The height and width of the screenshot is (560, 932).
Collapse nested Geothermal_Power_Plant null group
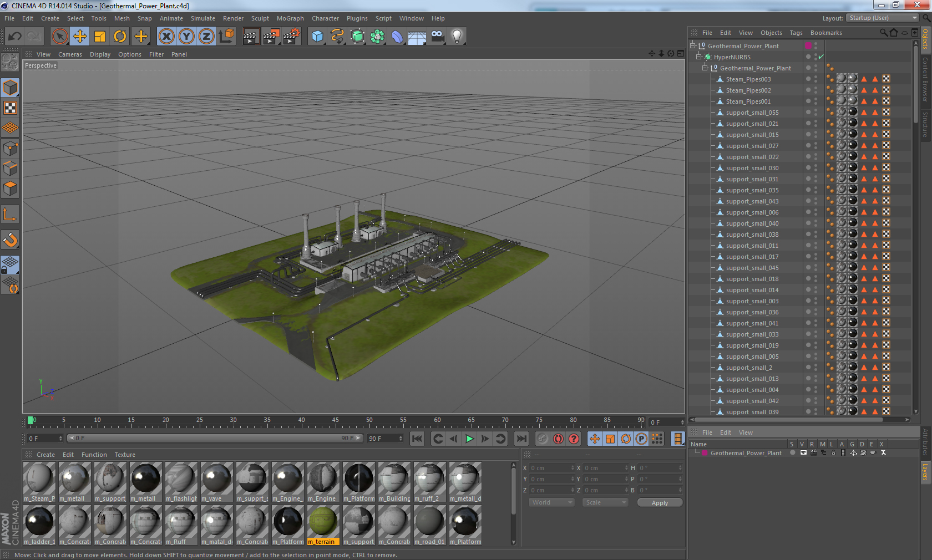705,68
